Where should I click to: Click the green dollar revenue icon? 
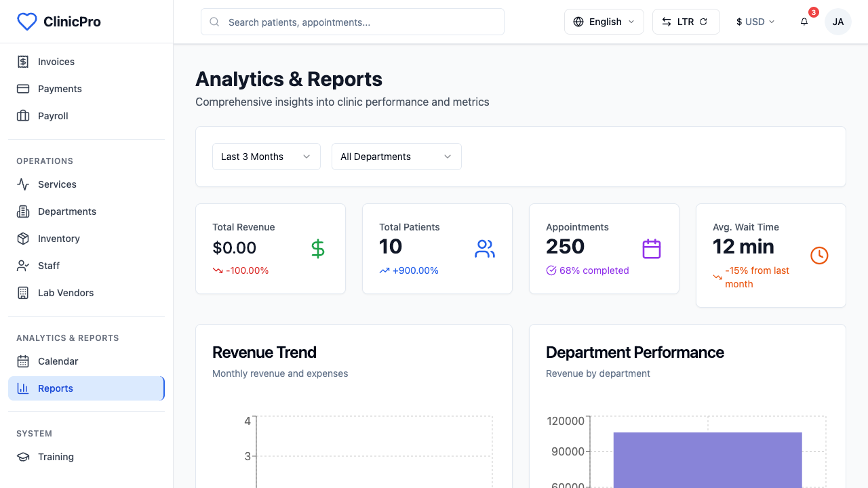(318, 249)
